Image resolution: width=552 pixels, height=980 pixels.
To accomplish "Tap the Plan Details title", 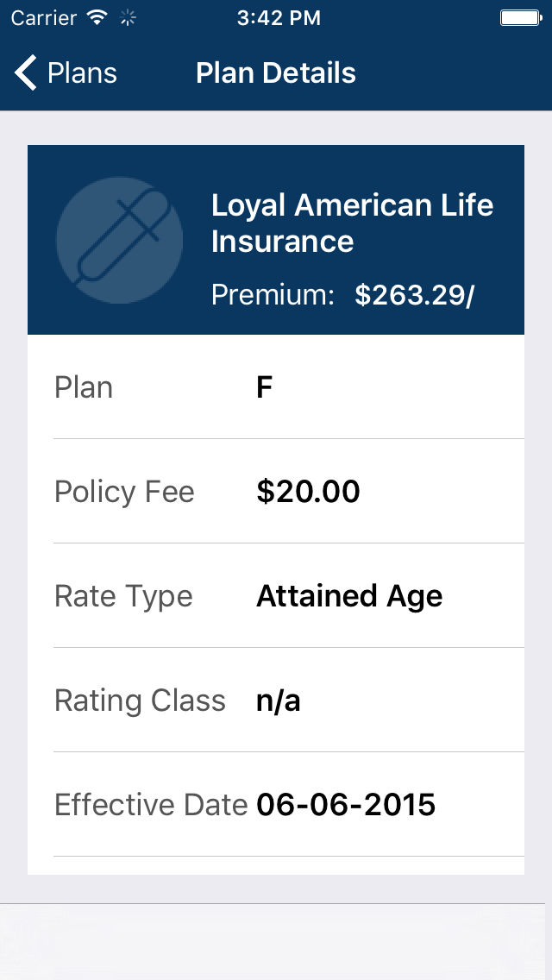I will (276, 73).
